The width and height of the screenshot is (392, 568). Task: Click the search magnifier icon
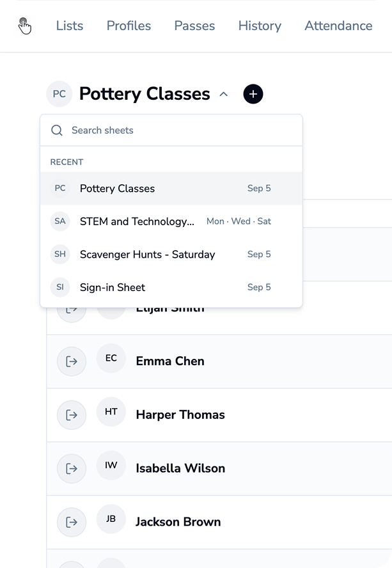coord(56,130)
